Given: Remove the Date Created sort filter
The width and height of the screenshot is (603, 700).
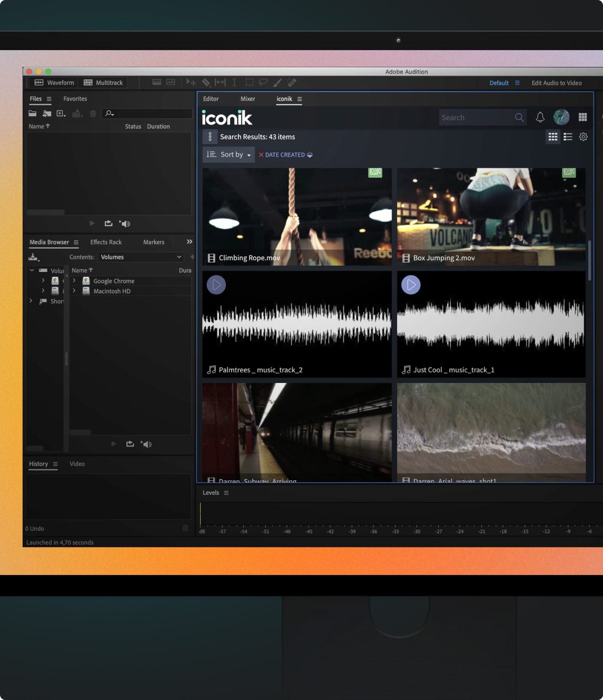Looking at the screenshot, I should [x=261, y=155].
